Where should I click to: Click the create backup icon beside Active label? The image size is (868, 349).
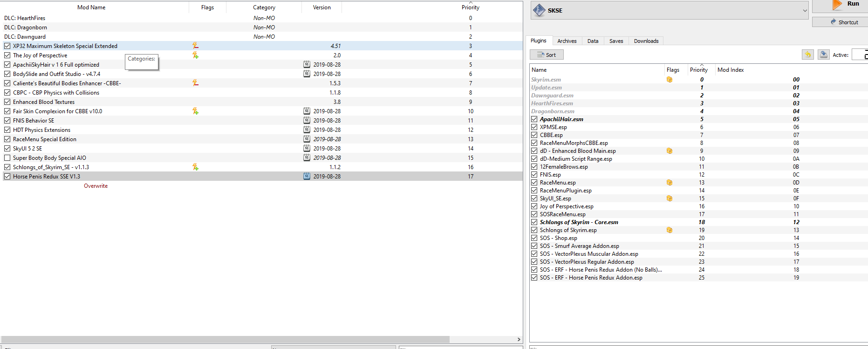click(824, 55)
